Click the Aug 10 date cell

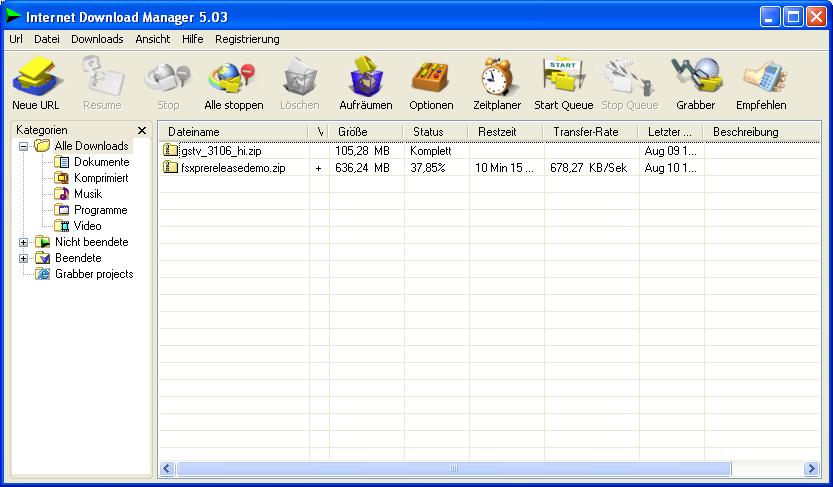click(x=670, y=168)
